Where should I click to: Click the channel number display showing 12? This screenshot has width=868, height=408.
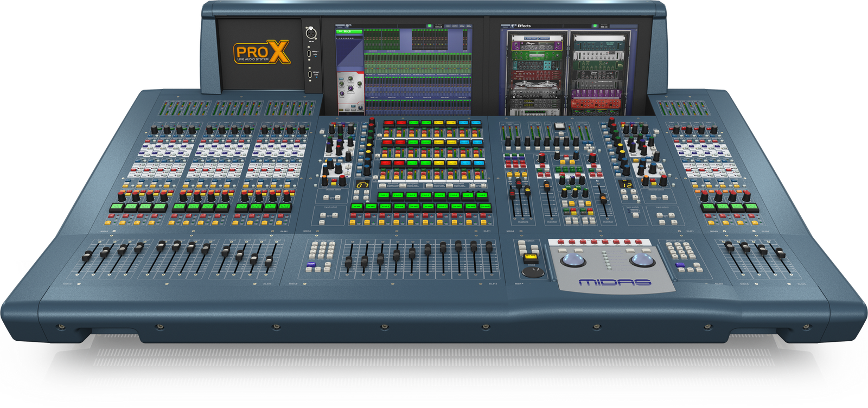627,185
